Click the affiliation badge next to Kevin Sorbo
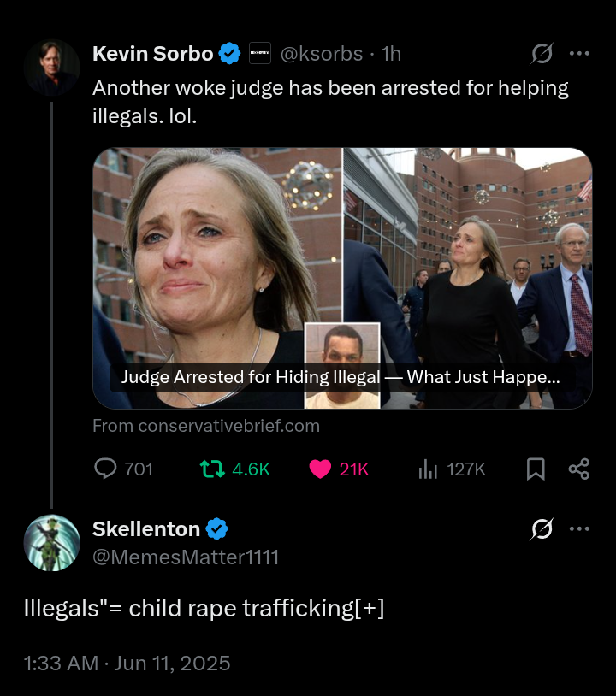 (x=259, y=54)
